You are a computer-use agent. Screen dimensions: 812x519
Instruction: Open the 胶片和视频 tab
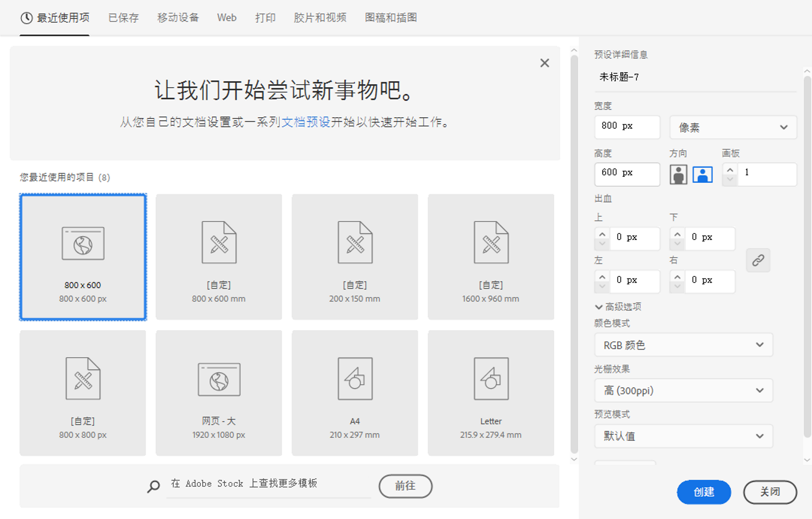320,18
